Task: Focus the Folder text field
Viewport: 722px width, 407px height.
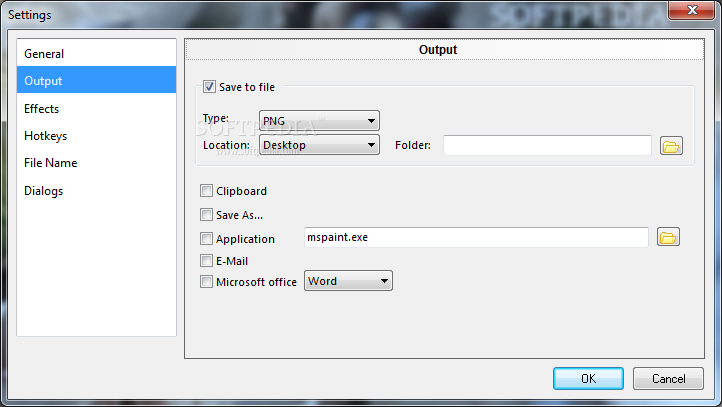Action: point(547,145)
